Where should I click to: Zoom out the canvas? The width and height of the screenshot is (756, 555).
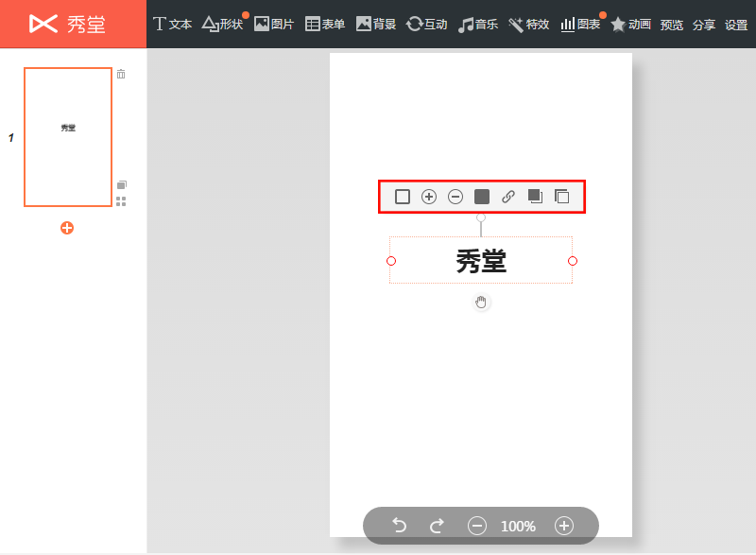coord(477,526)
